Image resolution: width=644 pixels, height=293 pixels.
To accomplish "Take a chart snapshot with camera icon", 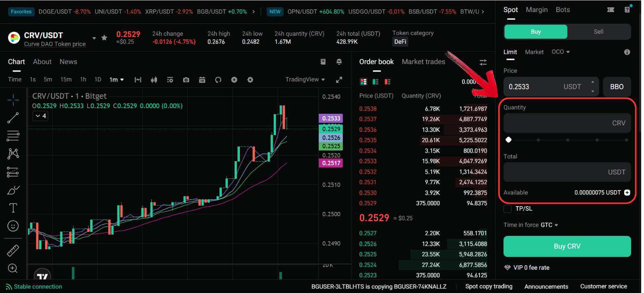I will tap(186, 80).
